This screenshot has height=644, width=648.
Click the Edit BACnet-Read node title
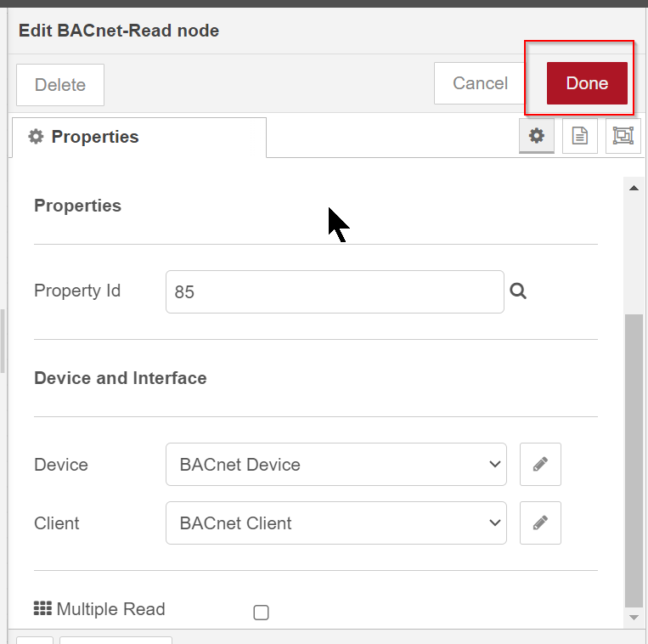click(x=119, y=31)
